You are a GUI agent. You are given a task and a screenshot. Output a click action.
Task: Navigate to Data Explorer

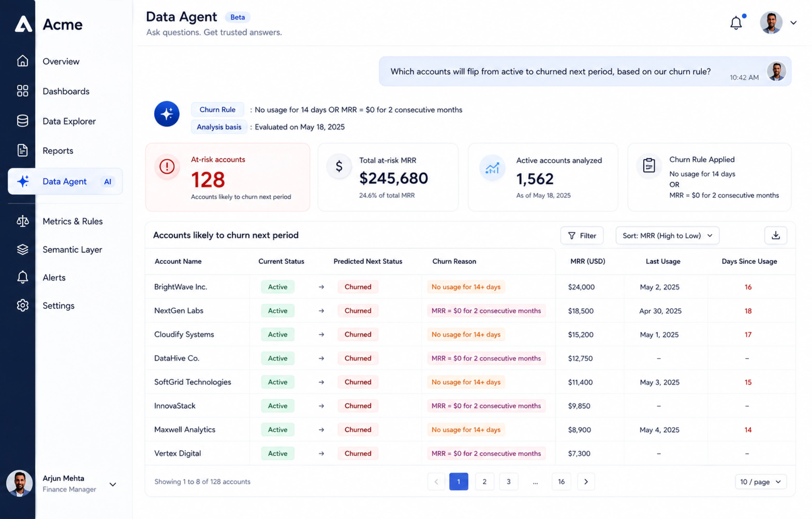tap(69, 121)
